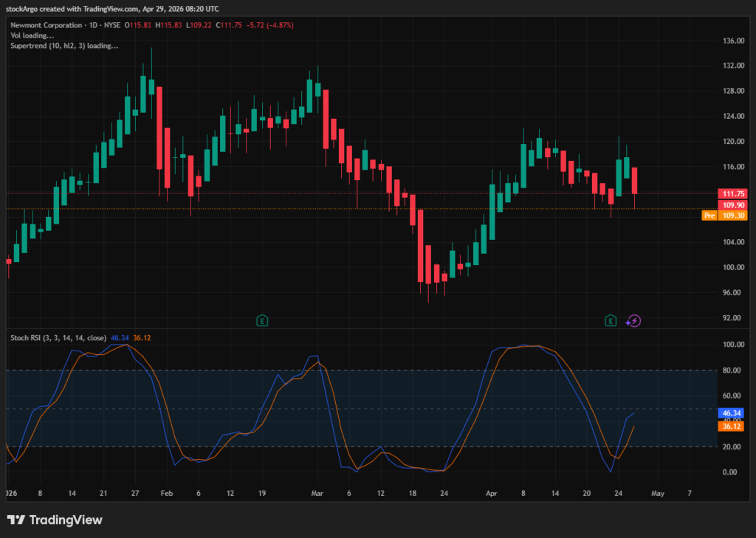Click the Vol loading indicator label
Viewport: 756px width, 538px height.
coord(32,35)
